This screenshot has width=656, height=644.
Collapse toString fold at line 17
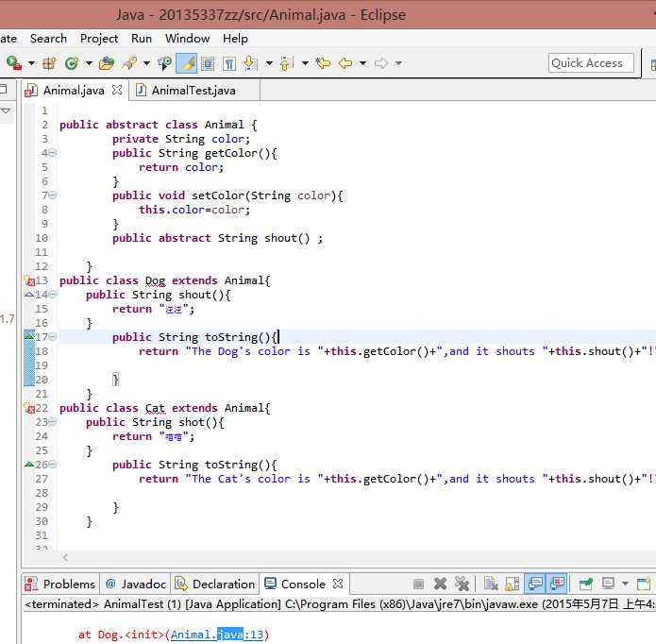pyautogui.click(x=53, y=336)
